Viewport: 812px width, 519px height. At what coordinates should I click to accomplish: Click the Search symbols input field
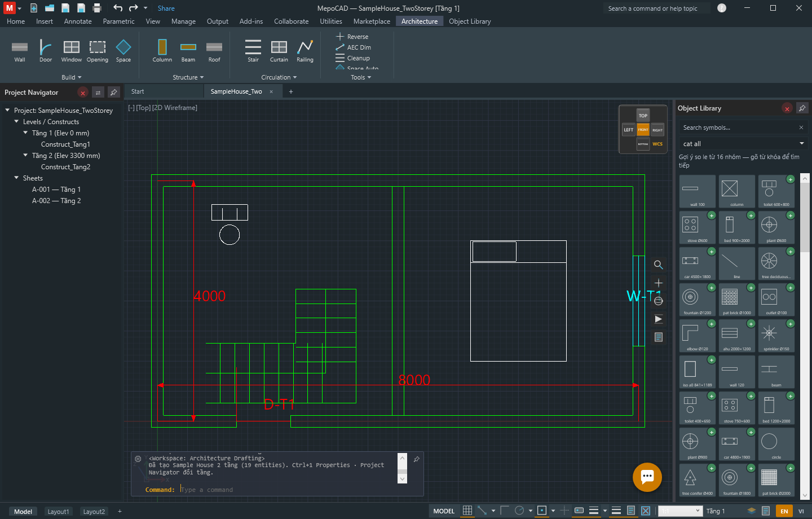[x=743, y=127]
